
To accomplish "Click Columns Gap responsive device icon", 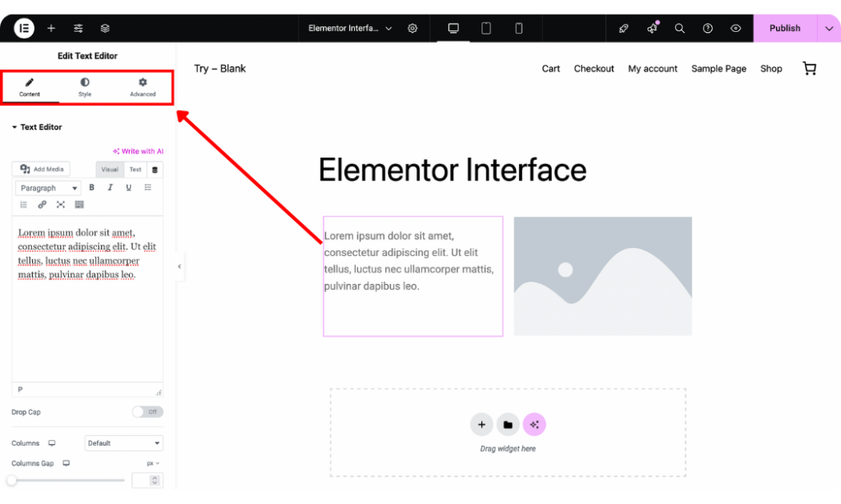I will coord(66,463).
